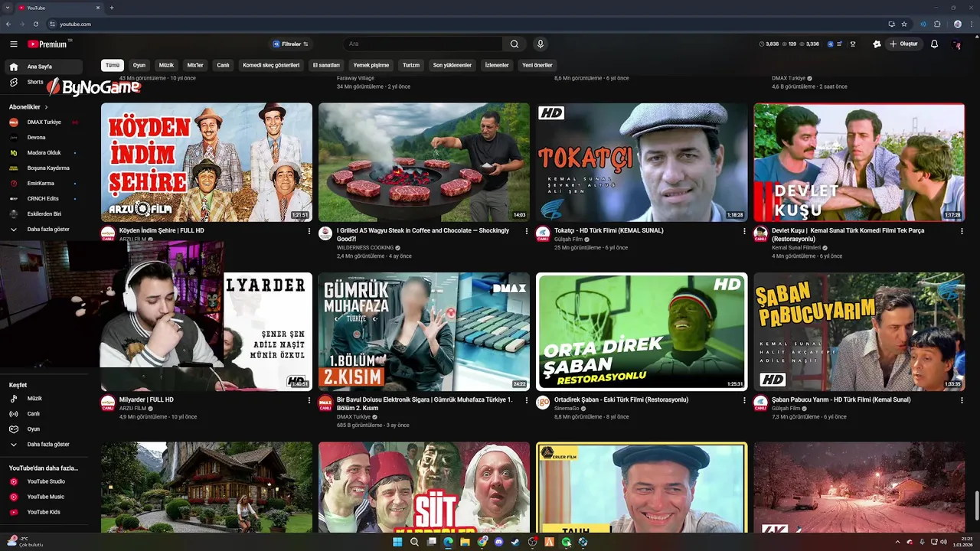Play the Gümrük Muhafaza video thumbnail
The height and width of the screenshot is (551, 980).
[424, 331]
